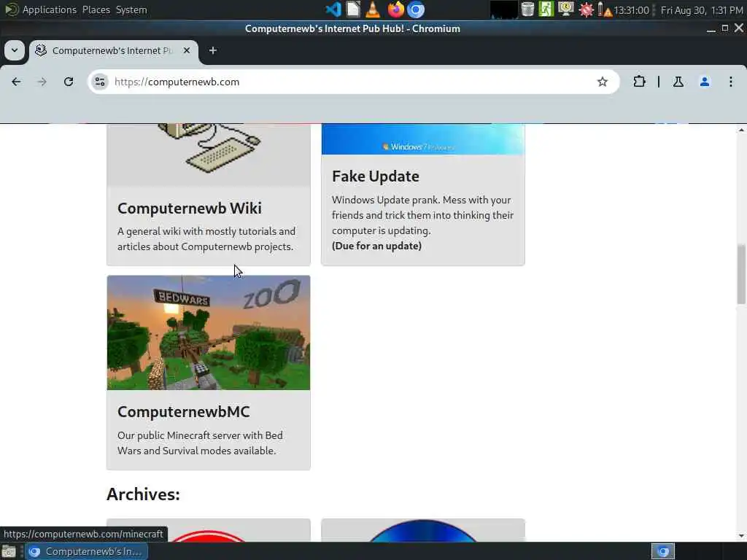747x560 pixels.
Task: Reload the computernewb.com page
Action: (x=69, y=82)
